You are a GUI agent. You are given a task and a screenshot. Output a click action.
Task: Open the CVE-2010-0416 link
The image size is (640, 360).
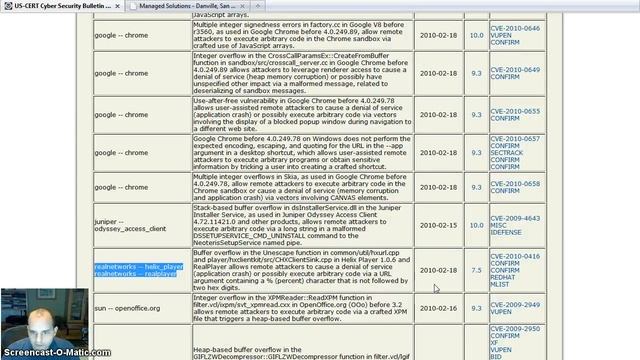click(515, 256)
